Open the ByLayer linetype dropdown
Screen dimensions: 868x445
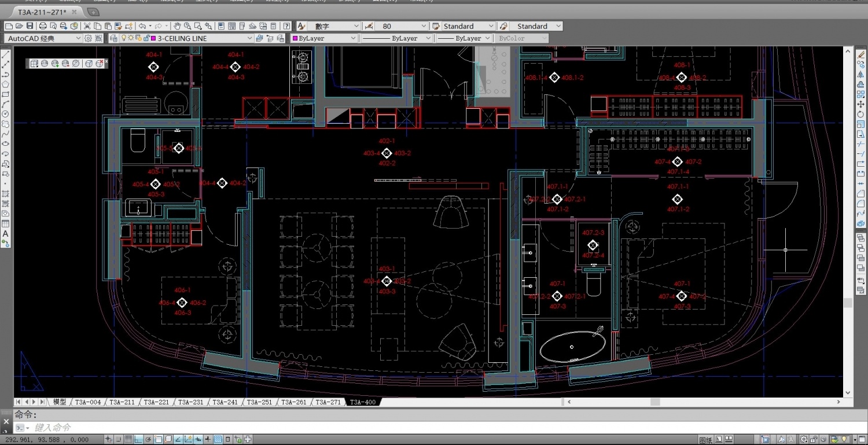(x=397, y=38)
